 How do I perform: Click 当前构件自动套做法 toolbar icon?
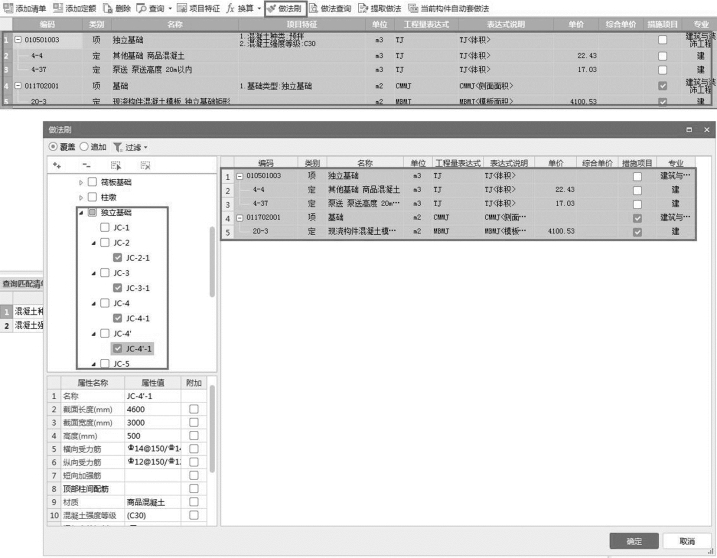tap(413, 8)
